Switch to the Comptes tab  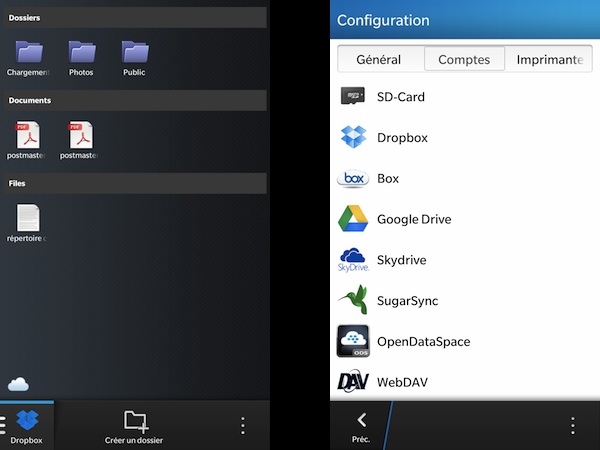(x=464, y=59)
